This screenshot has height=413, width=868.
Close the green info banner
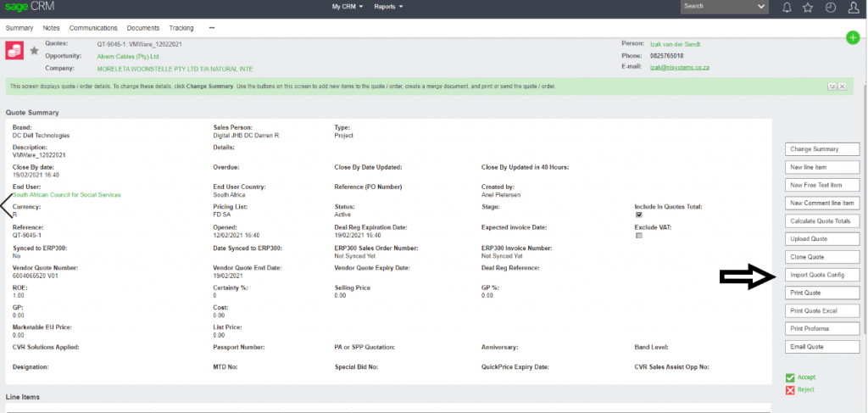coord(843,87)
